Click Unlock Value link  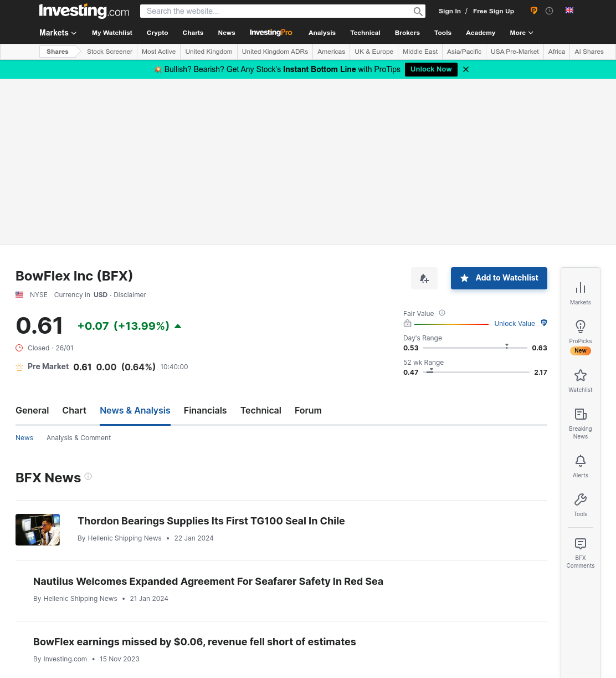pyautogui.click(x=515, y=324)
